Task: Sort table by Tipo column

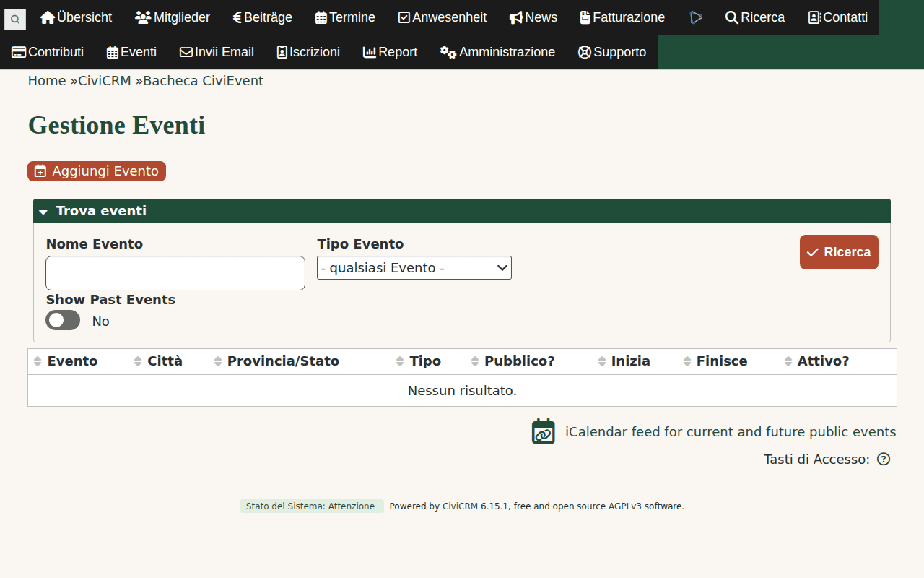Action: pos(419,361)
